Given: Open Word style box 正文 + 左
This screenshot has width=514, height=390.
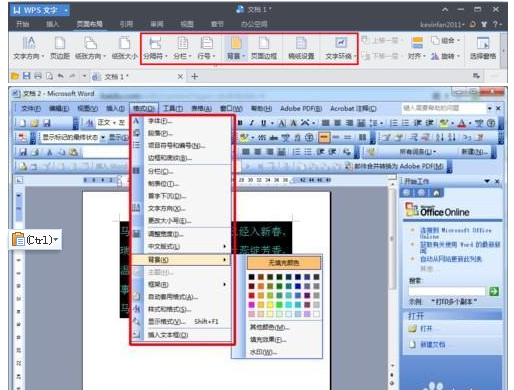Looking at the screenshot, I should tap(111, 123).
